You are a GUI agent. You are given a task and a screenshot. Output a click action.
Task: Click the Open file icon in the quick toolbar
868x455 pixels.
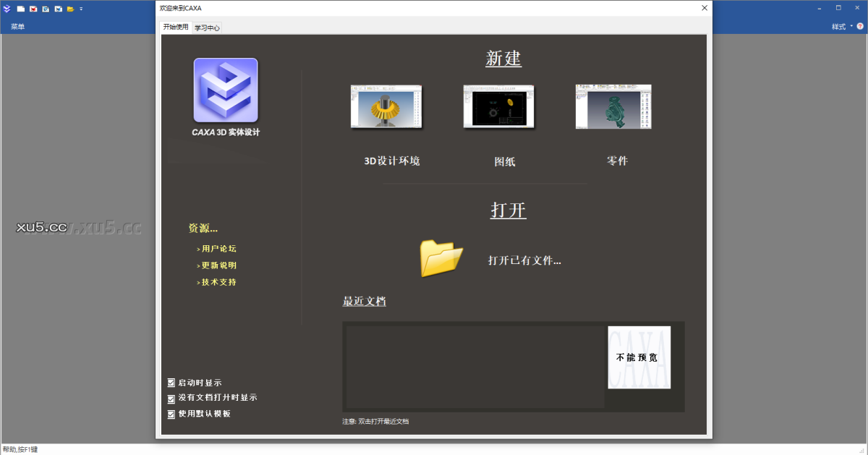point(69,9)
